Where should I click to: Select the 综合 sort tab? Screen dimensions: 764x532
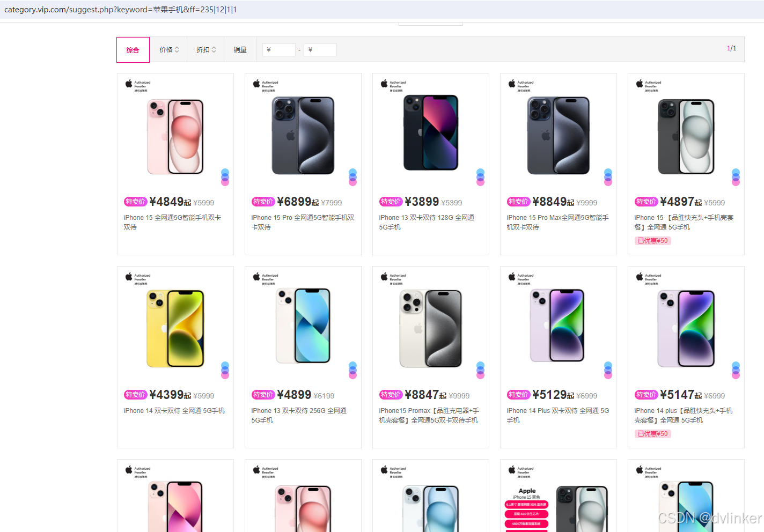tap(133, 50)
